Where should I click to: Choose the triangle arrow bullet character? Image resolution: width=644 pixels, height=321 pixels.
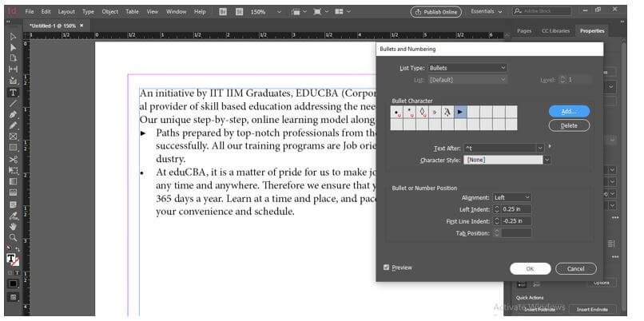point(460,112)
